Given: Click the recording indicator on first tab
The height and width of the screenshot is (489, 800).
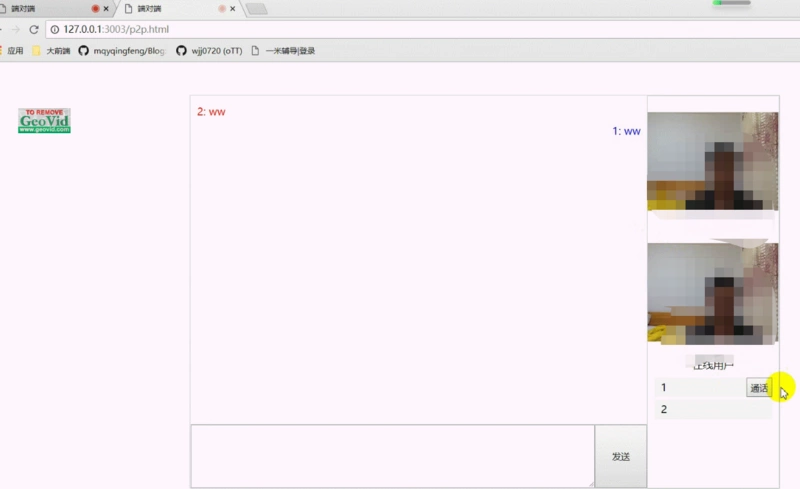Looking at the screenshot, I should click(x=95, y=9).
